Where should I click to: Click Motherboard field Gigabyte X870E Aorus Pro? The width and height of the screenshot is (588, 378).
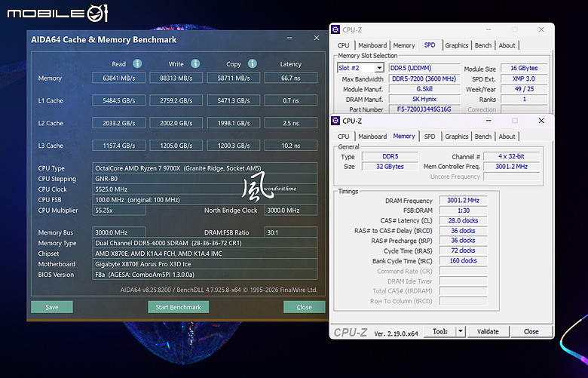(x=205, y=264)
